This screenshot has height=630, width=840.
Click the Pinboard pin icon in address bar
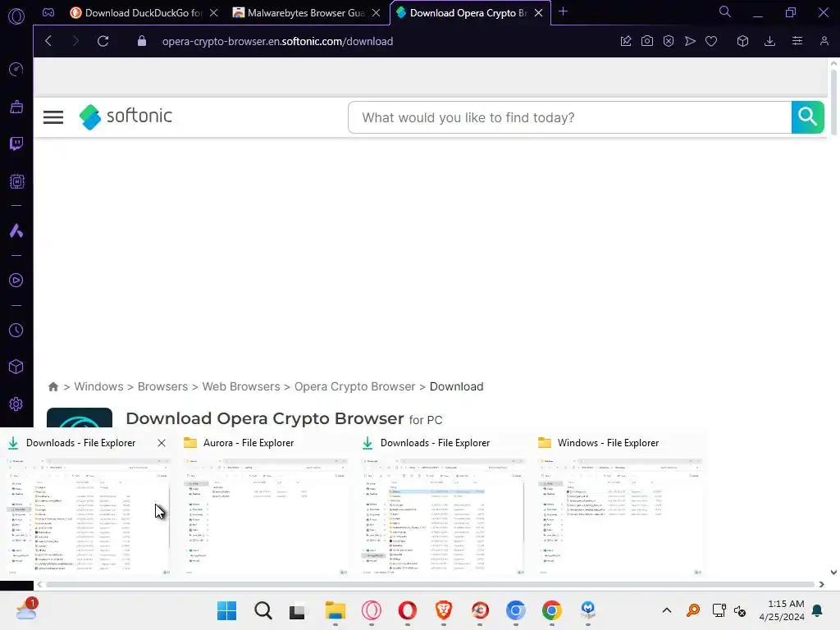point(626,41)
